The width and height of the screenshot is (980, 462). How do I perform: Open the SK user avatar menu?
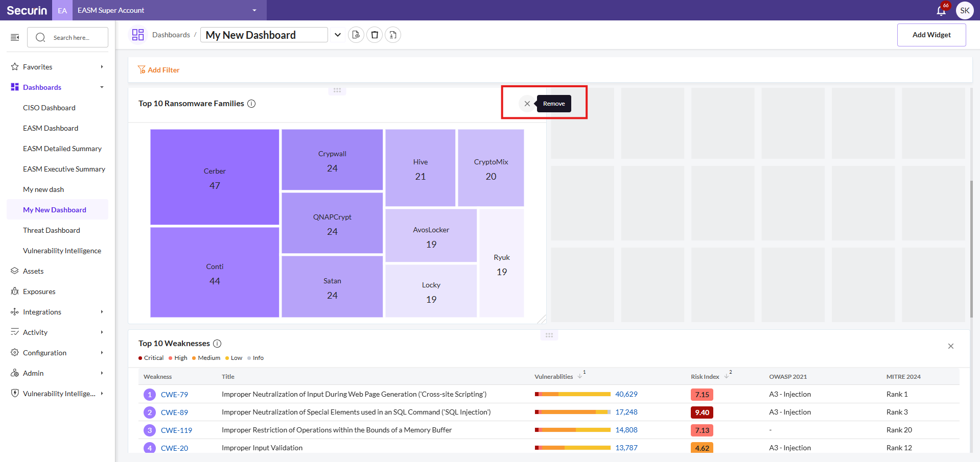point(965,10)
